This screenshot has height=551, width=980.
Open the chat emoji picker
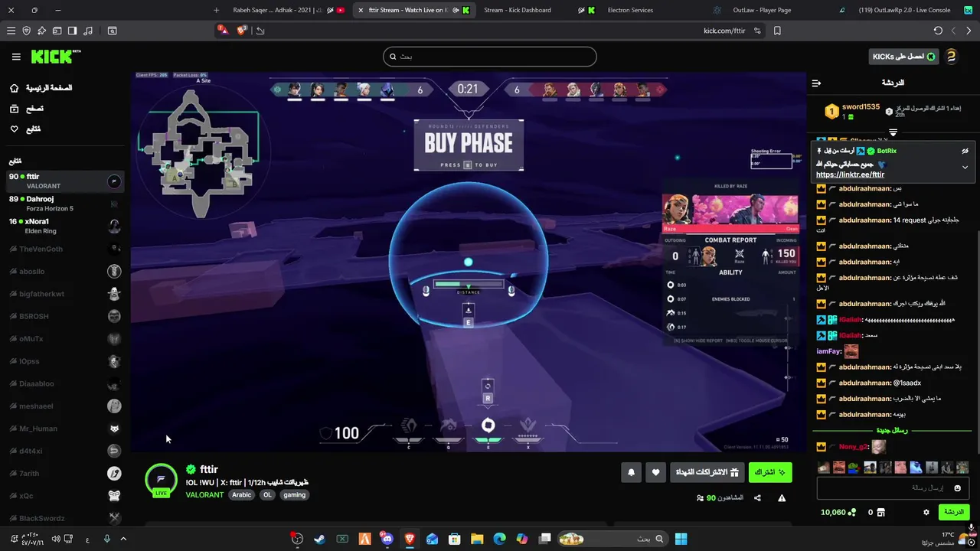coord(958,488)
